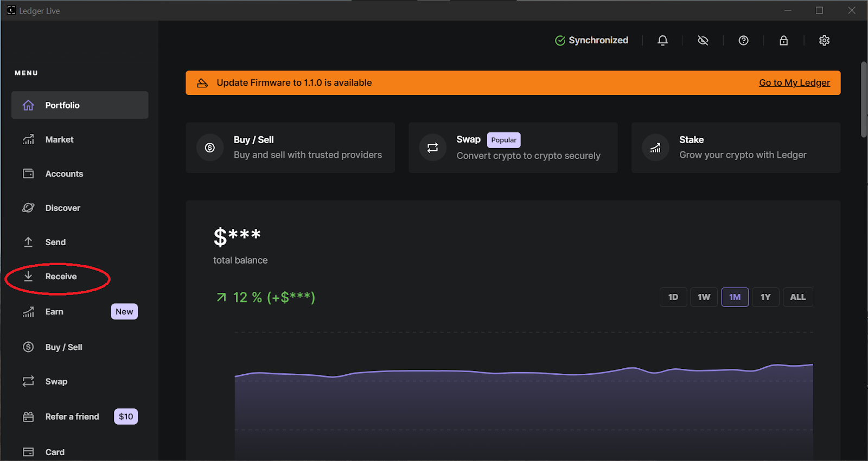The image size is (868, 461).
Task: Open the Swap sidebar menu item
Action: pyautogui.click(x=80, y=381)
